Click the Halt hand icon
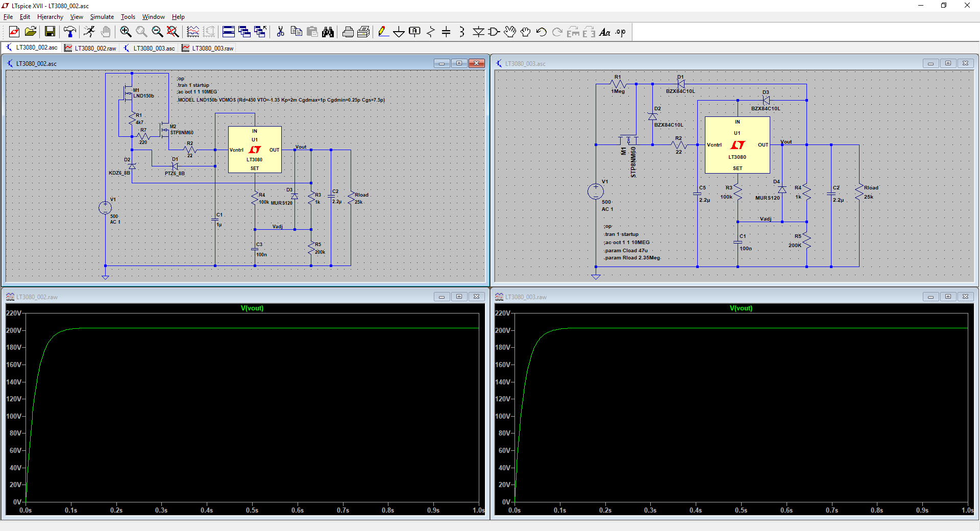The width and height of the screenshot is (980, 531). click(105, 32)
